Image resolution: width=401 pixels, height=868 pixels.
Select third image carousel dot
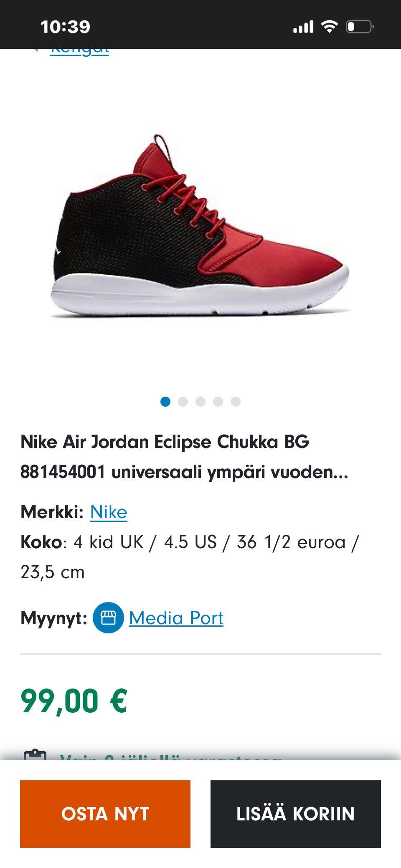click(200, 402)
